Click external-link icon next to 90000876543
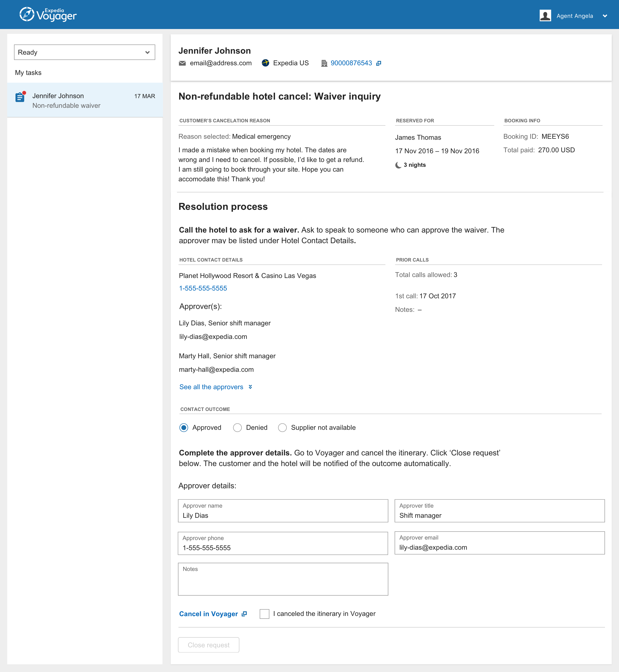 pyautogui.click(x=378, y=63)
